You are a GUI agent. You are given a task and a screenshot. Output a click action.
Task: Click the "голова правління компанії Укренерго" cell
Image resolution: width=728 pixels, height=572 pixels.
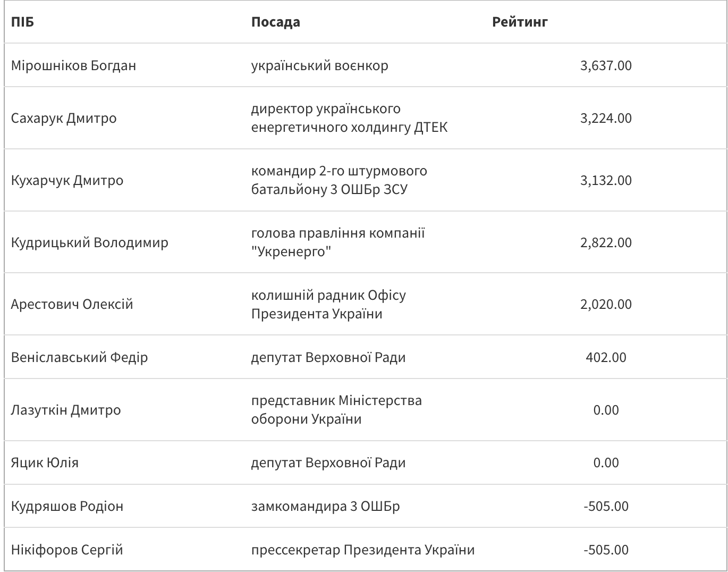338,242
